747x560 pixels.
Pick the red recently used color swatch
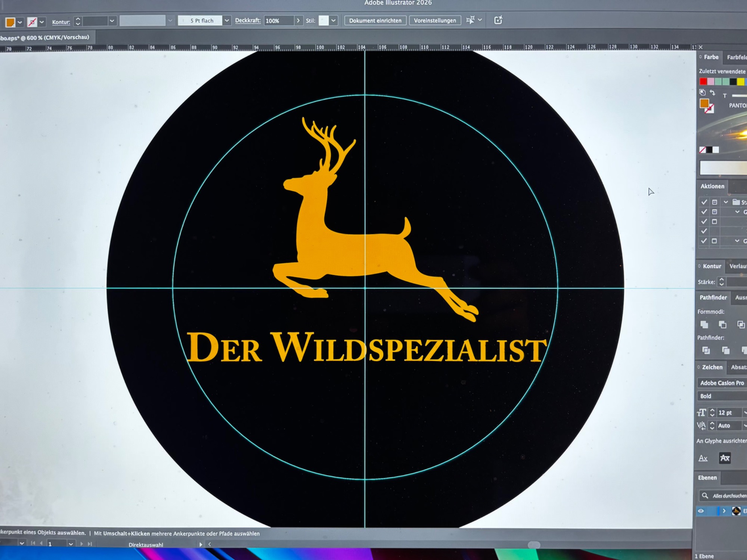click(703, 81)
